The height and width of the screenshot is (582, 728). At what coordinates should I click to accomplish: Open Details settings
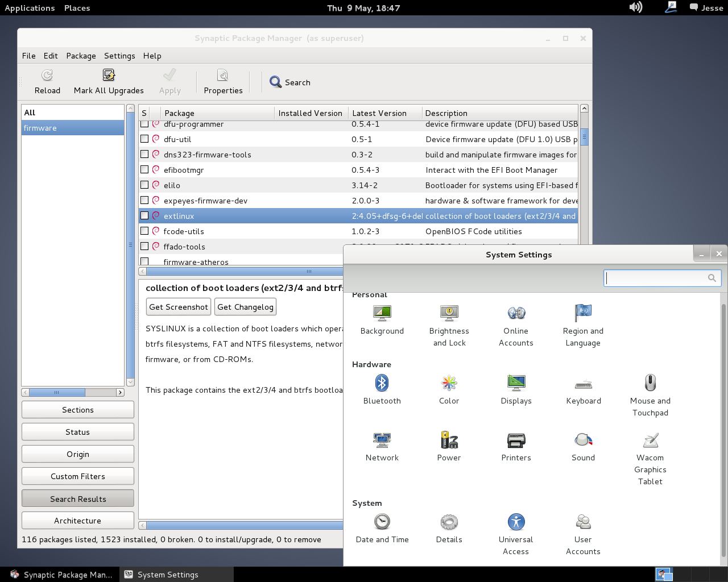point(449,529)
